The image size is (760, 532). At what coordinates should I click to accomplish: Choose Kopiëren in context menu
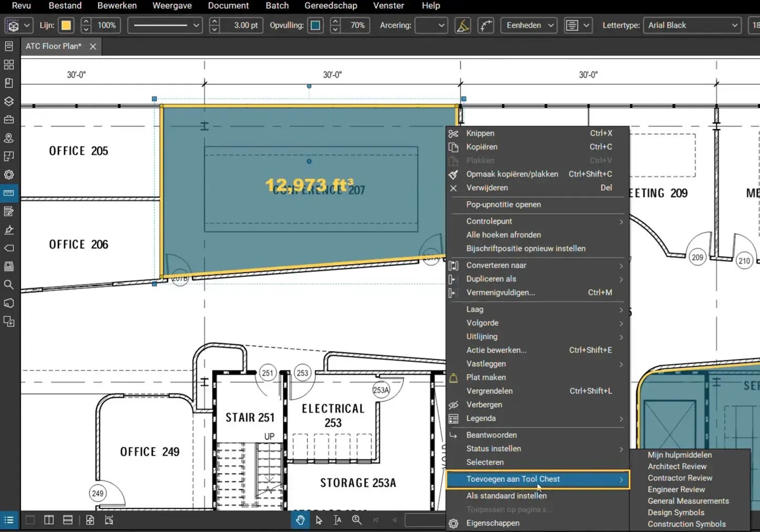pos(537,147)
